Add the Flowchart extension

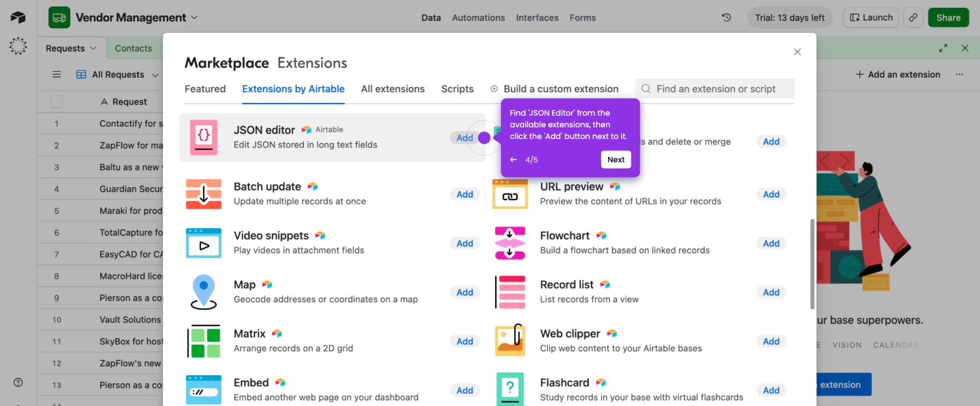771,243
